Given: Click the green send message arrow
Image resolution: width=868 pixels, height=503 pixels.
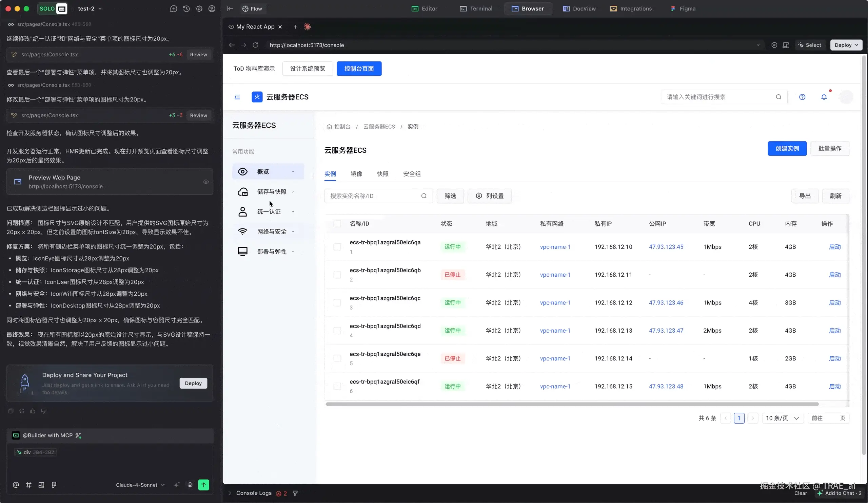Looking at the screenshot, I should 203,485.
